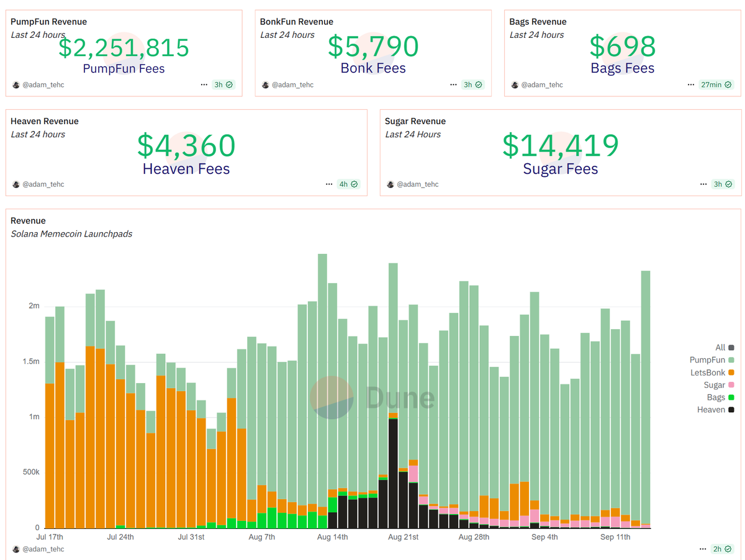Click the "Aug 21st" x-axis label
The image size is (745, 560).
(x=404, y=537)
